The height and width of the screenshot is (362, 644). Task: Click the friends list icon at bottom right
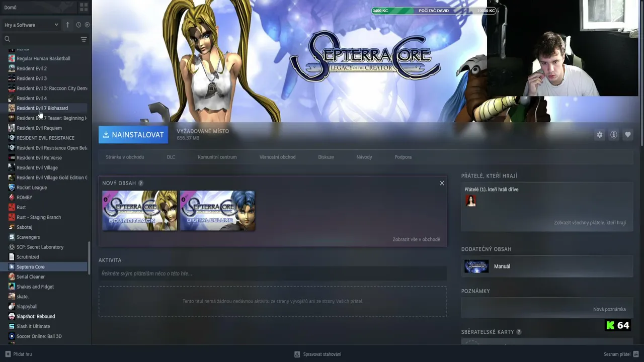pos(636,354)
